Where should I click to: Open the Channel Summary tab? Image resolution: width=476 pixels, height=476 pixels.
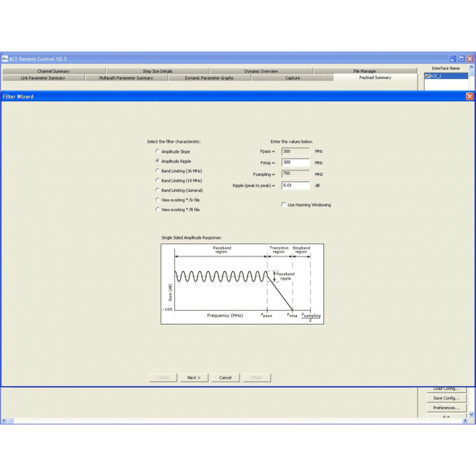tap(54, 71)
